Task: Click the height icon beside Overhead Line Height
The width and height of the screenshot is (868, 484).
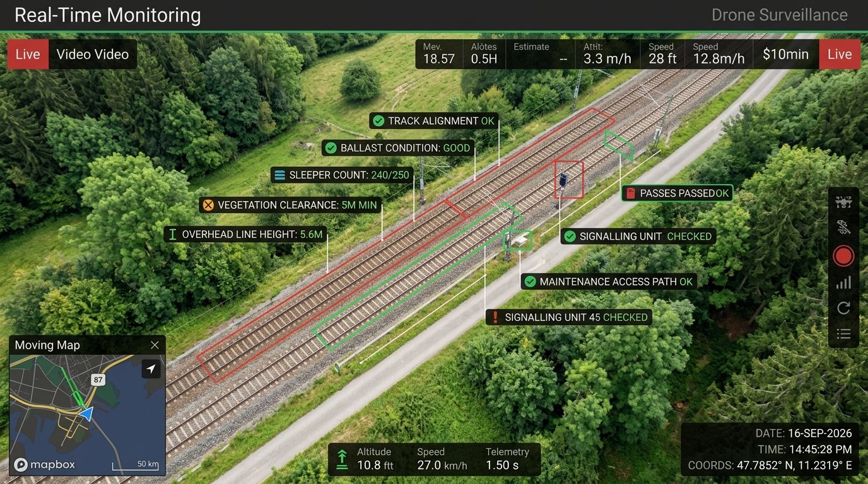Action: pyautogui.click(x=172, y=234)
